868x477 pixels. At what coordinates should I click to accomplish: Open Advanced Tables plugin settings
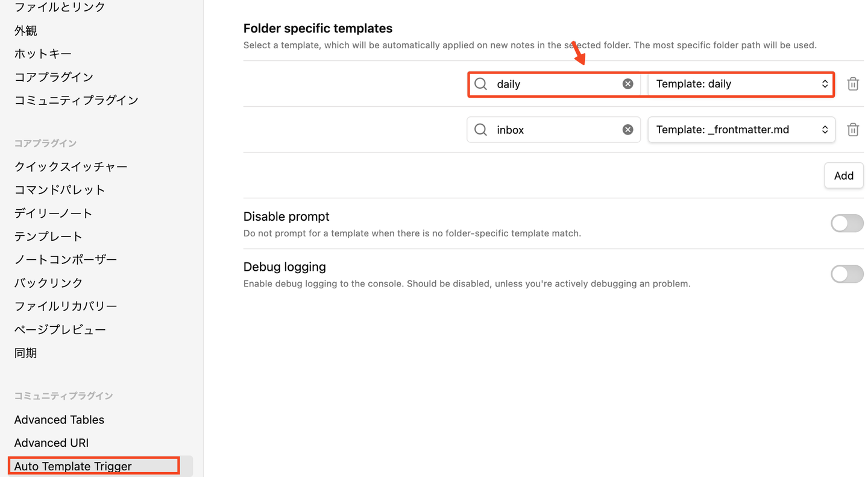[x=59, y=420]
